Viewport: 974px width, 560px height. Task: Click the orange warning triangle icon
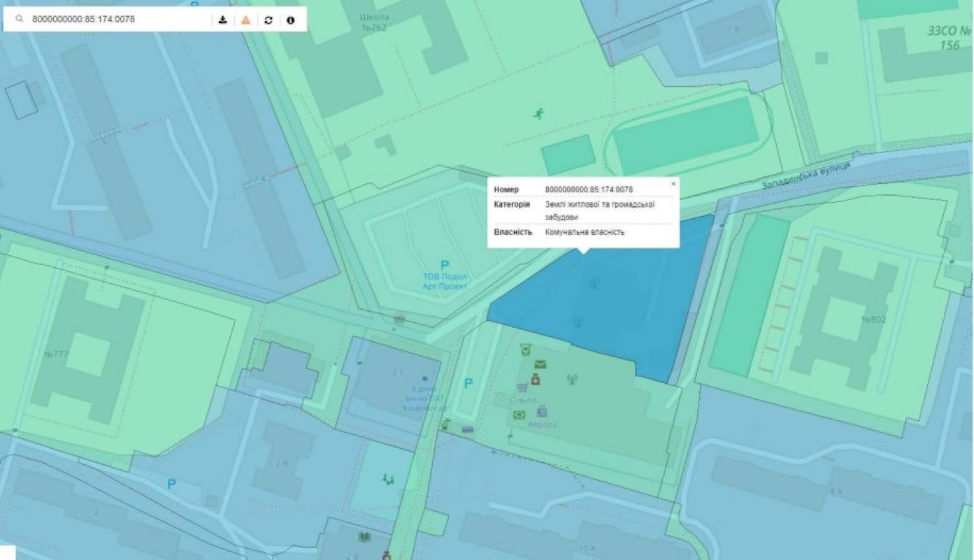pos(245,20)
